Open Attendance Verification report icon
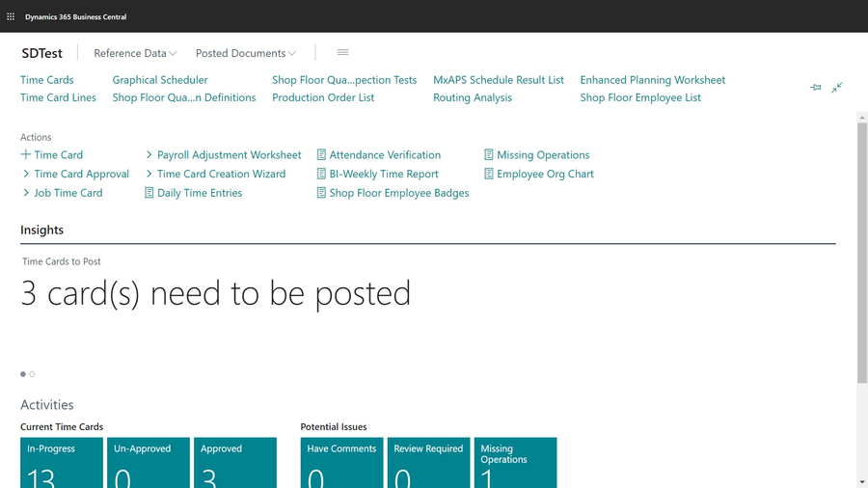868x488 pixels. [x=321, y=155]
